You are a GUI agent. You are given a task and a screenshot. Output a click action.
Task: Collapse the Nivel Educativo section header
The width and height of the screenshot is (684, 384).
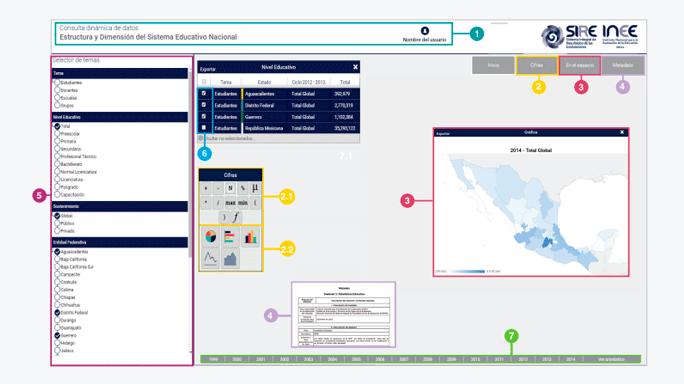[120, 117]
